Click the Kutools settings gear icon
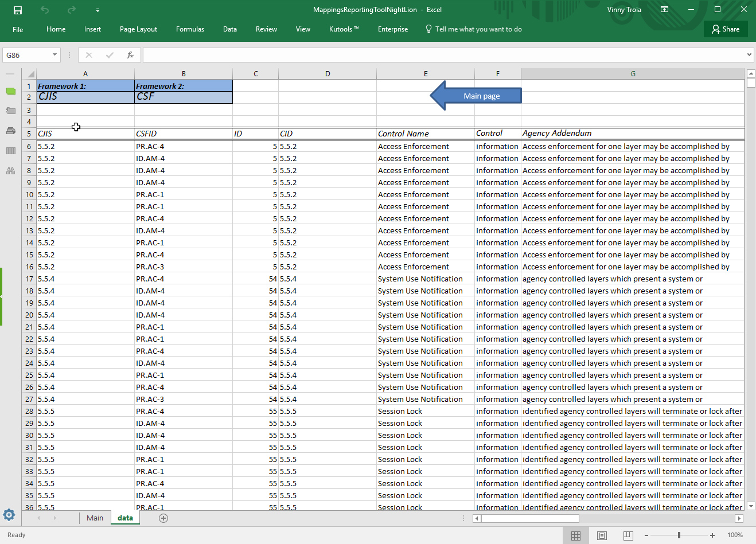This screenshot has width=756, height=544. click(x=9, y=515)
